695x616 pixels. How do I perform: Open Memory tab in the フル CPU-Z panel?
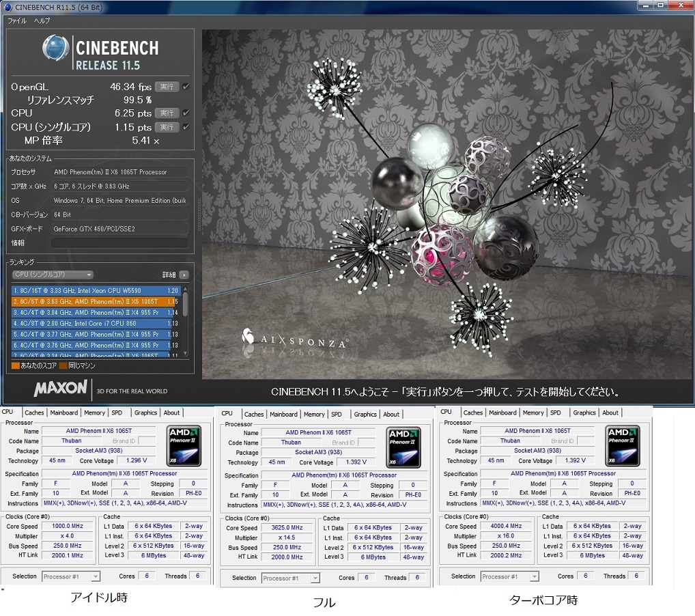314,415
